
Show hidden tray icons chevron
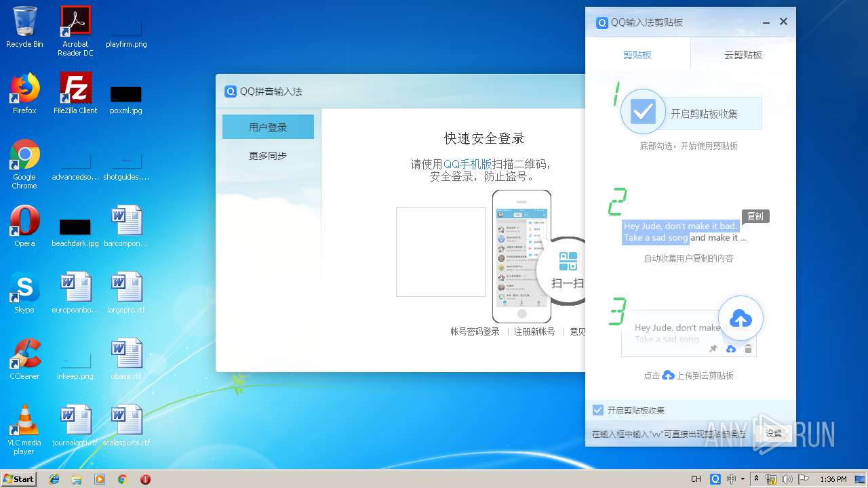point(756,479)
